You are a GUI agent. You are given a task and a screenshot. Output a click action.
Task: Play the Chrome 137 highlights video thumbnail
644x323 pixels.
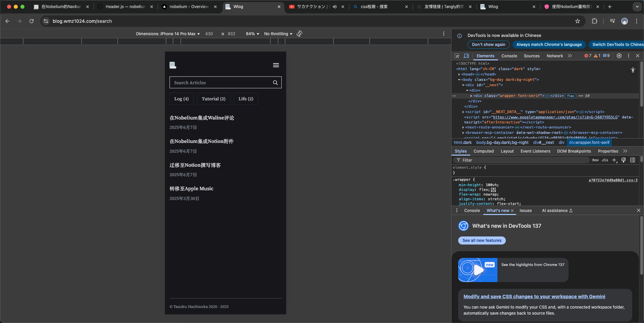pos(478,270)
